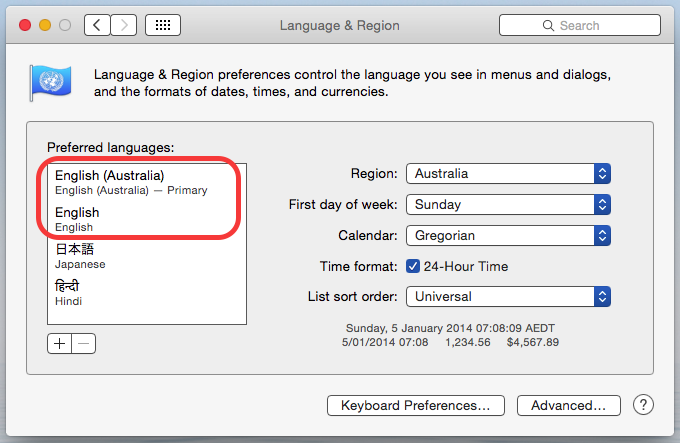Image resolution: width=680 pixels, height=443 pixels.
Task: Open the Region dropdown
Action: [x=508, y=173]
